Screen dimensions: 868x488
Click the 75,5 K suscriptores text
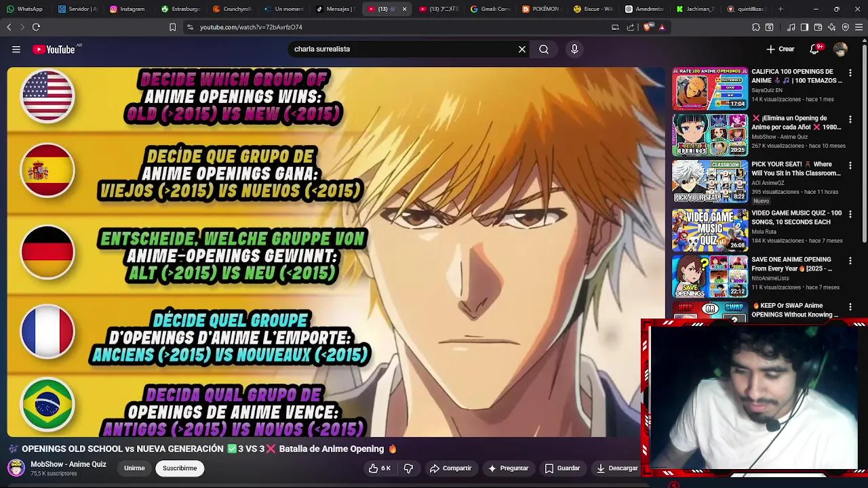54,474
